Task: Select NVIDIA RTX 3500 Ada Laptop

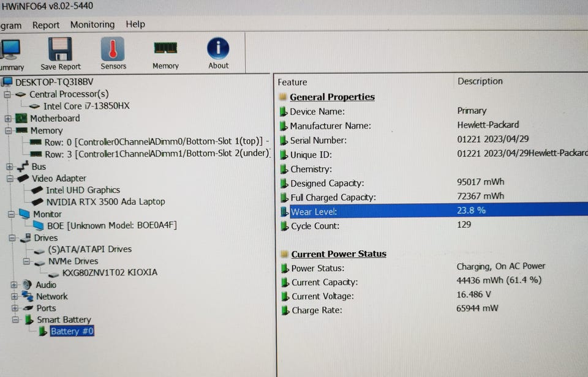Action: 105,201
